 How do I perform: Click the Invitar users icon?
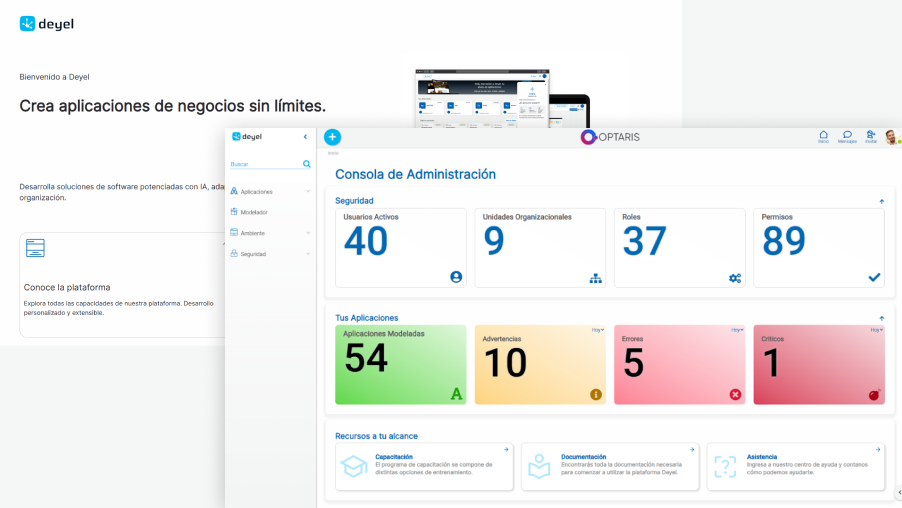pyautogui.click(x=870, y=136)
